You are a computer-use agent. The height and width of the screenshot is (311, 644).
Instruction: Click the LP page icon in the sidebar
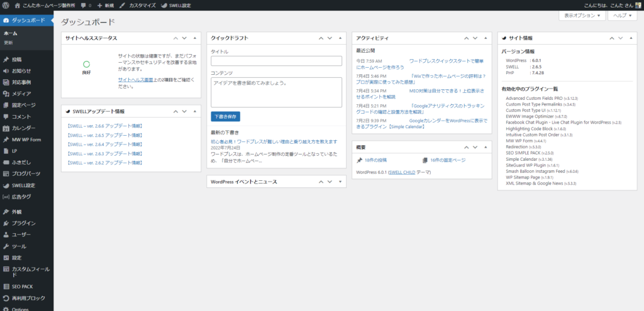(x=6, y=151)
